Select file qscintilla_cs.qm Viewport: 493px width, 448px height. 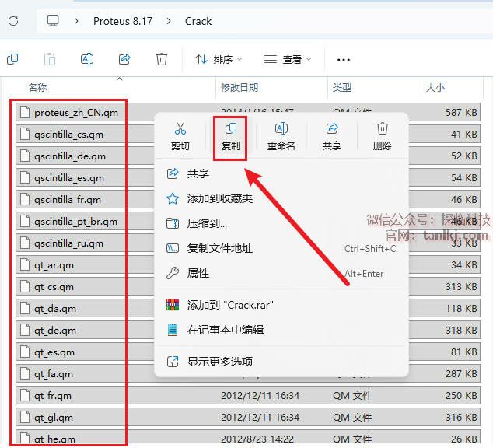69,135
